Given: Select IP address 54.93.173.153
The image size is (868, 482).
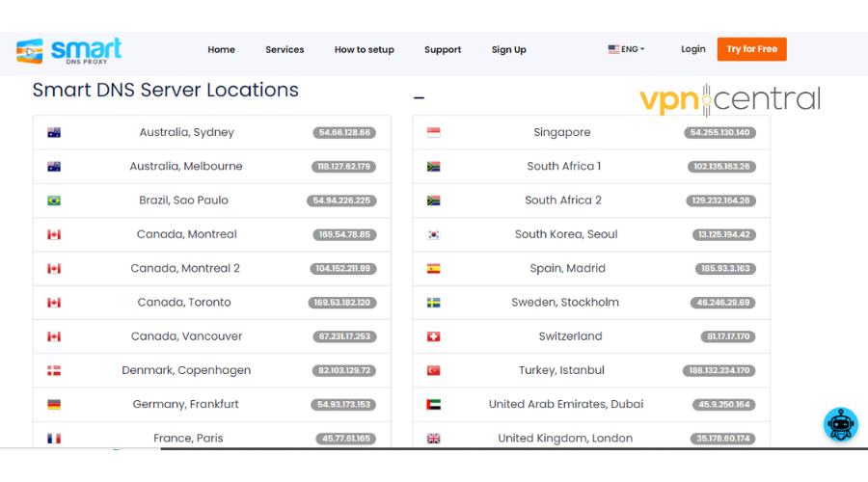Looking at the screenshot, I should 343,405.
